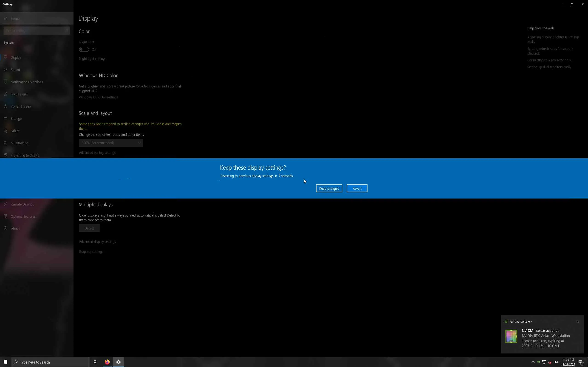588x367 pixels.
Task: Click the Multitasking sidebar icon
Action: click(6, 143)
